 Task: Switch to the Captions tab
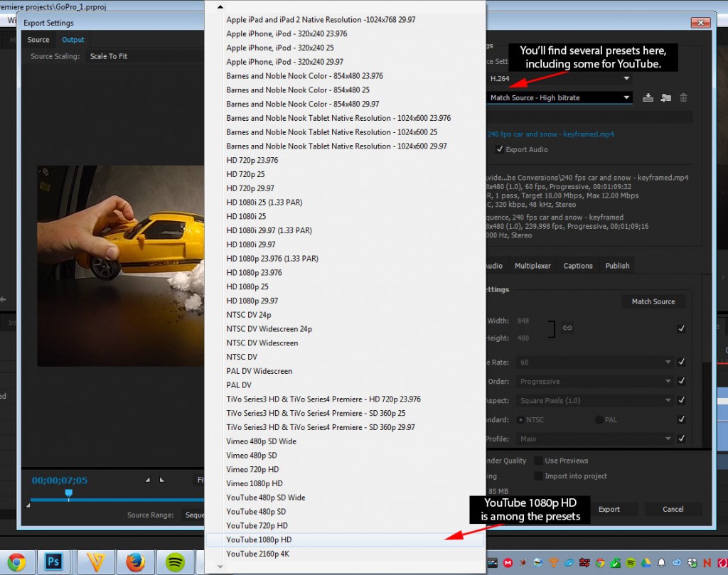tap(577, 266)
